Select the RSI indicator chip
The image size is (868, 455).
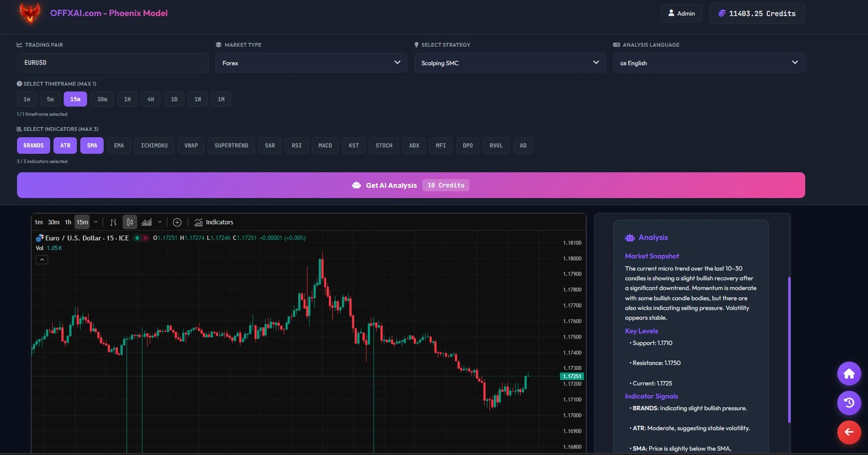coord(297,146)
